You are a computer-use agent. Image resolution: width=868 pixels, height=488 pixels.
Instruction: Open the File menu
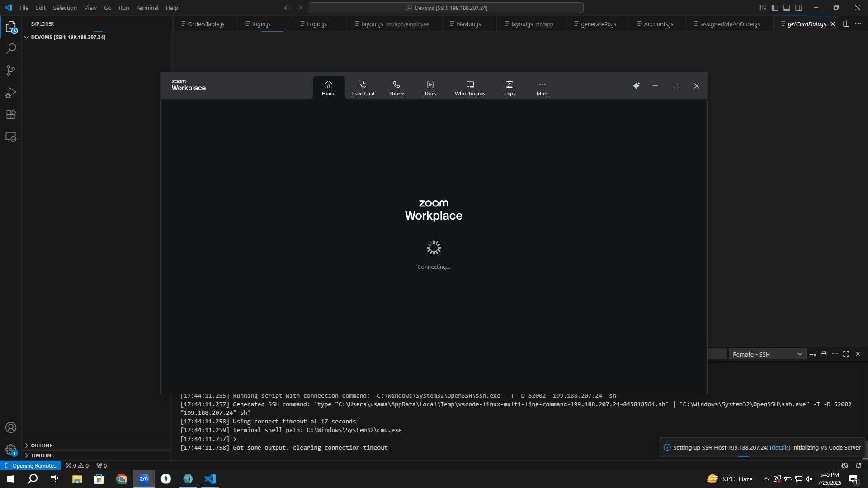(24, 8)
